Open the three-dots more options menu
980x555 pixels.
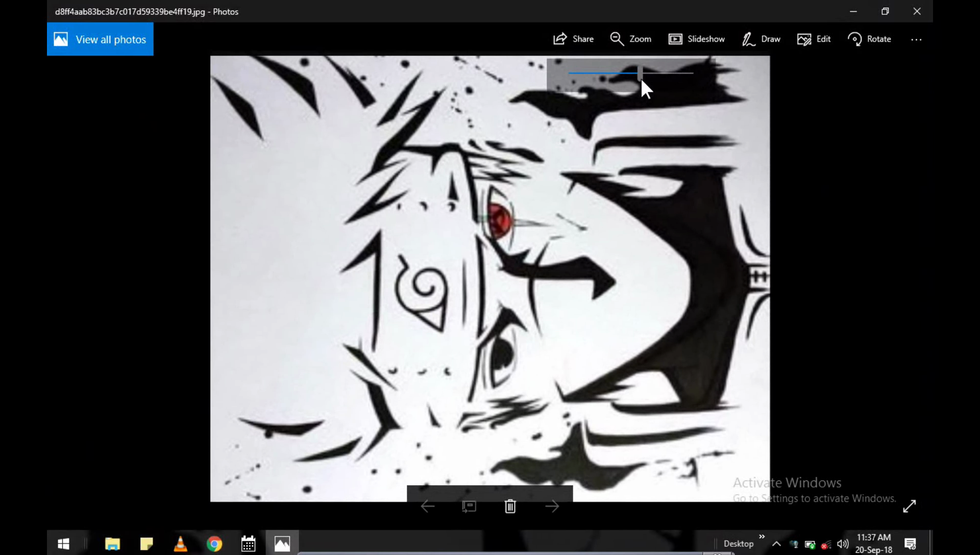tap(916, 39)
